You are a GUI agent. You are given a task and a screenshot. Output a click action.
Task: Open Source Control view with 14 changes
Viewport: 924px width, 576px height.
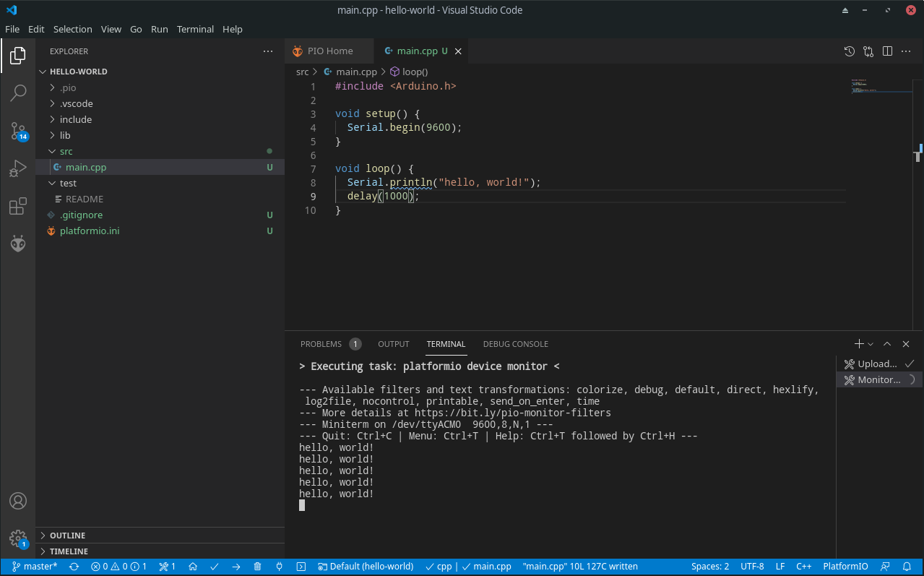tap(18, 132)
